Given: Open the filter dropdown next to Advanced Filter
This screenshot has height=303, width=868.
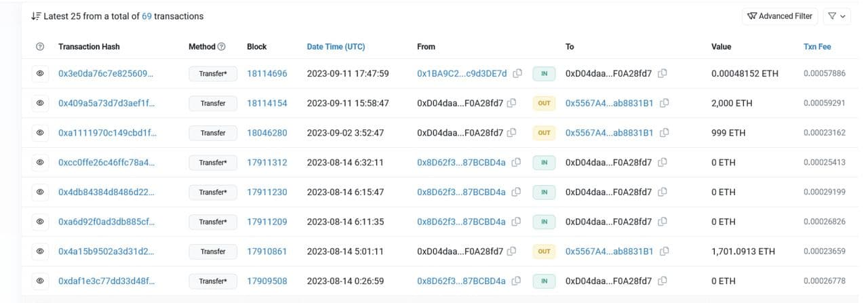Looking at the screenshot, I should click(x=837, y=16).
